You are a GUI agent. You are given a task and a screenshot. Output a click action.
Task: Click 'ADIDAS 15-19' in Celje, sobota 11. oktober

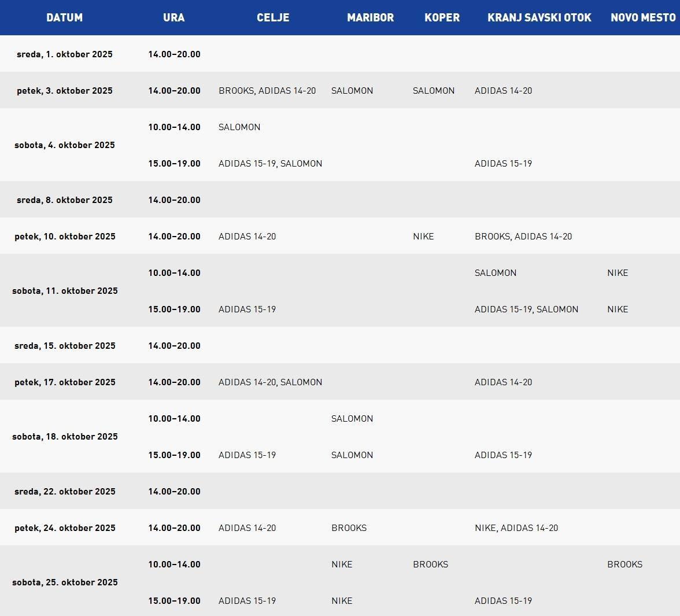[247, 309]
